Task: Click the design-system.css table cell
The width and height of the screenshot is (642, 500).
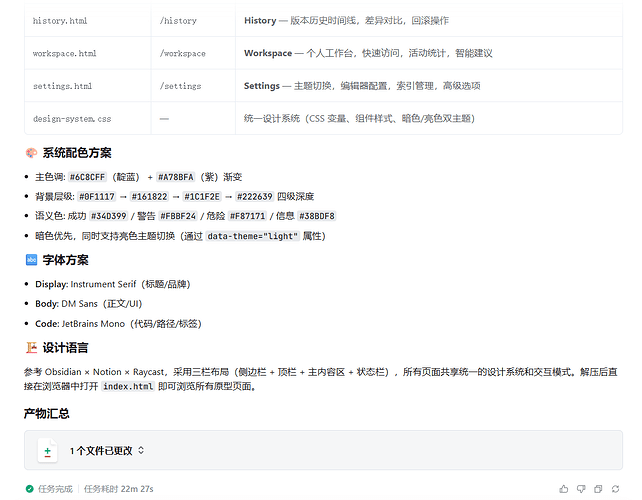Action: pos(87,119)
